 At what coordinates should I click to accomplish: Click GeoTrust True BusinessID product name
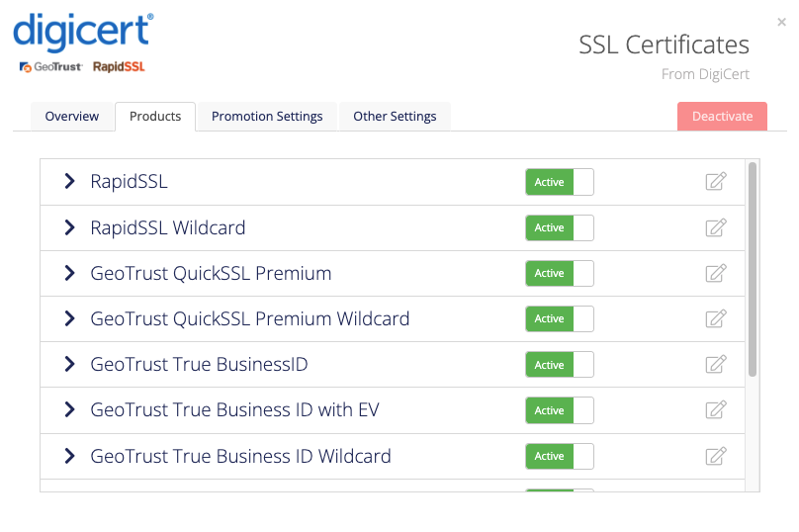[x=199, y=364]
